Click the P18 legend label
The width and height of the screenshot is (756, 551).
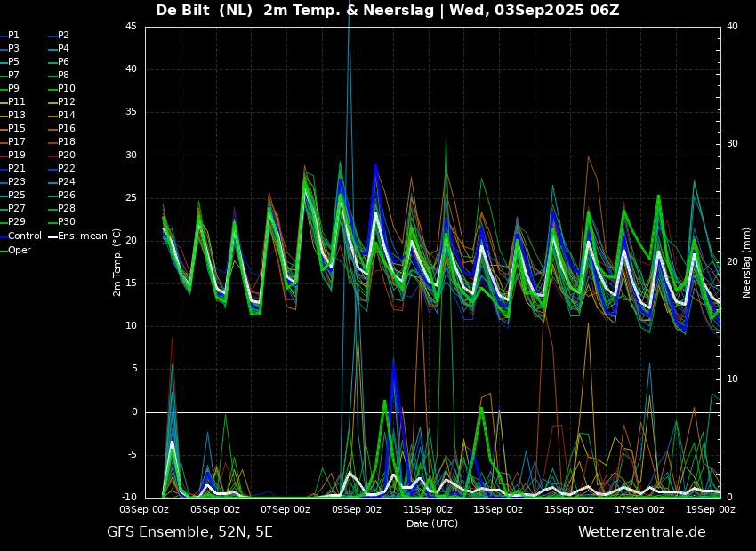pos(67,142)
